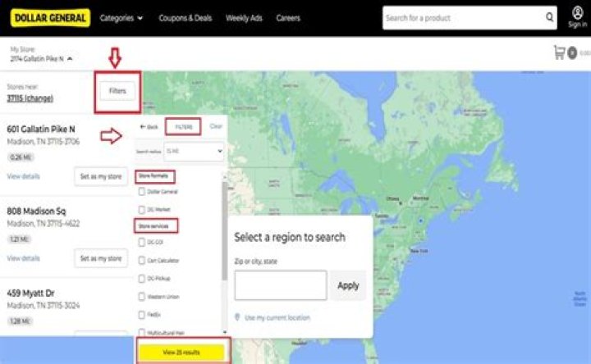Open the Careers page link

(x=288, y=18)
